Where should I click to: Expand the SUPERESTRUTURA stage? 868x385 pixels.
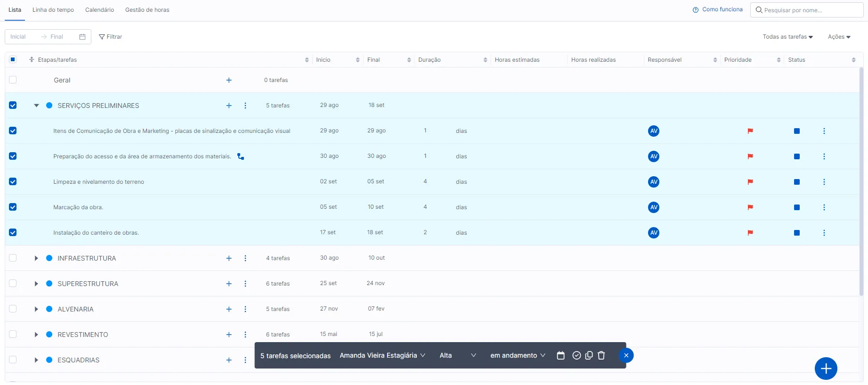coord(36,284)
